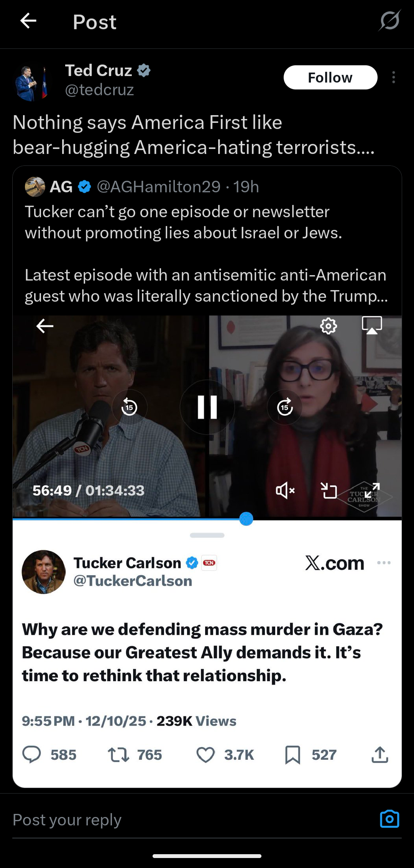The image size is (414, 868).
Task: Toggle fullscreen on the video
Action: click(372, 490)
